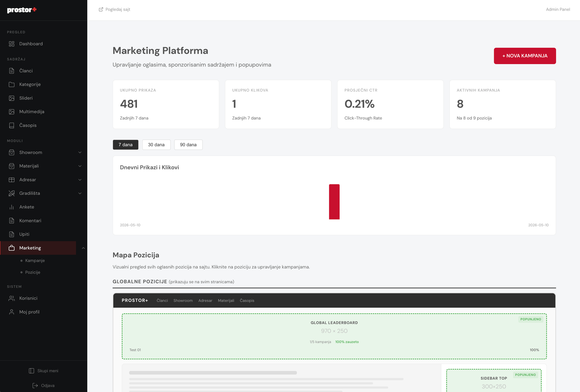The width and height of the screenshot is (580, 392).
Task: Click the Showroom bag icon
Action: 12,153
